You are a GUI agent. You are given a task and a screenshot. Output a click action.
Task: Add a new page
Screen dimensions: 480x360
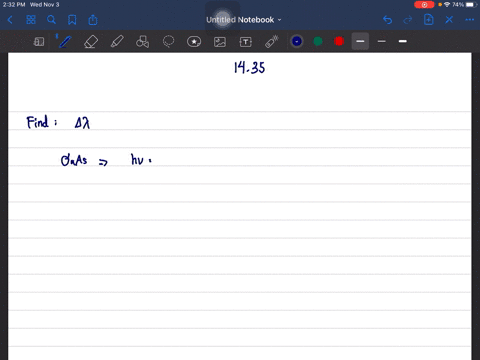pos(429,20)
